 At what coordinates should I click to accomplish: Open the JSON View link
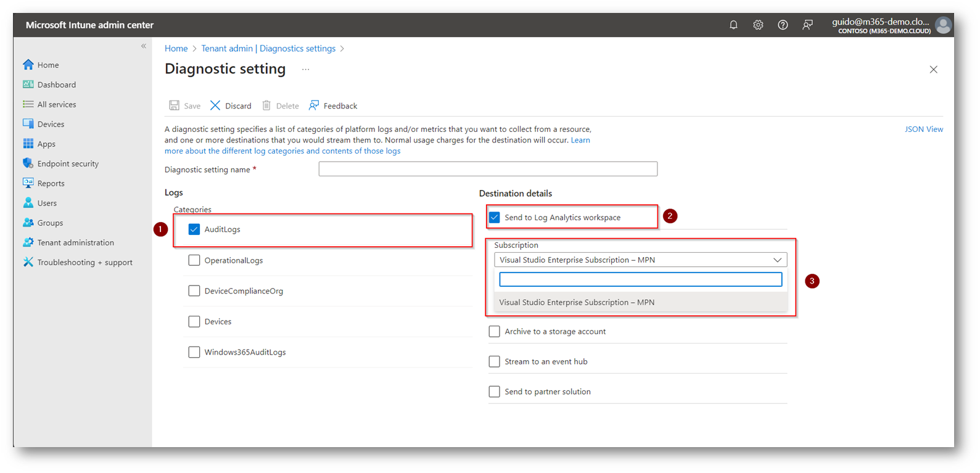tap(923, 129)
